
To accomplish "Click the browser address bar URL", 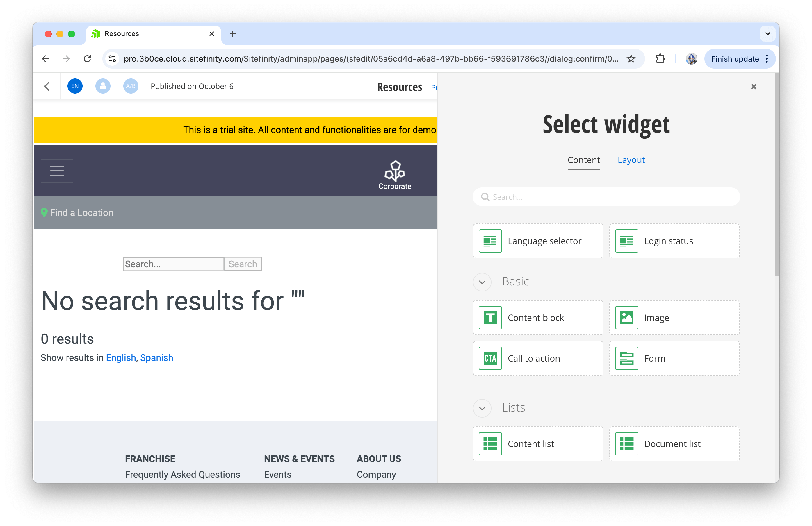I will [371, 59].
